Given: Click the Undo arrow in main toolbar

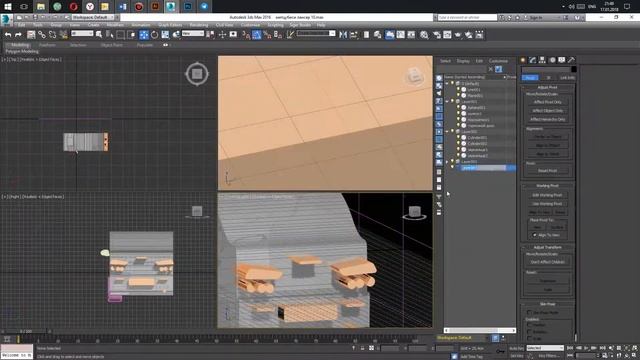Looking at the screenshot, I should 8,35.
